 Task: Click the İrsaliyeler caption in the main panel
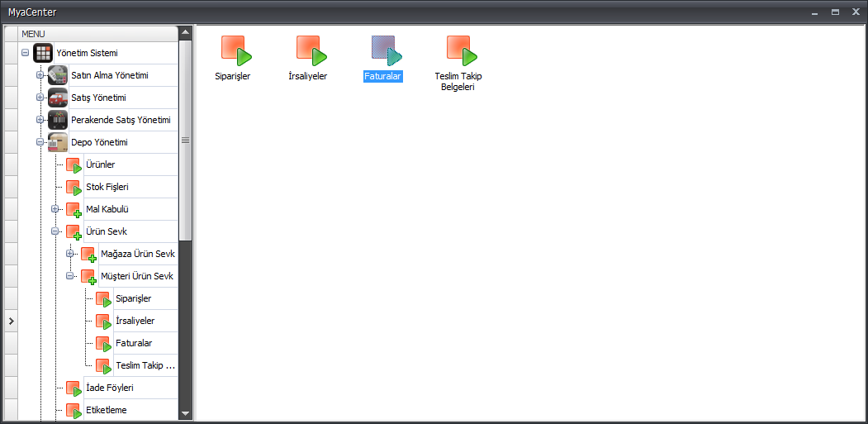click(x=308, y=77)
